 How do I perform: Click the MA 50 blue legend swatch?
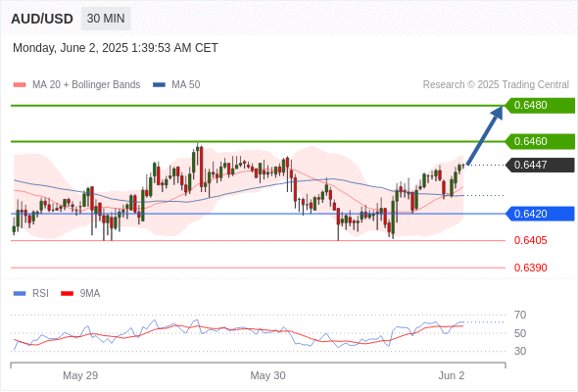tap(159, 85)
